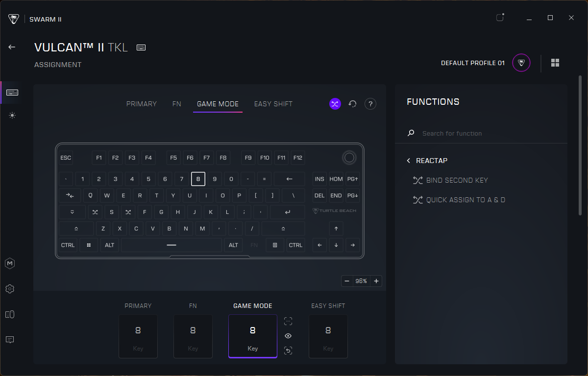Click the PRIMARY layer 8 key card
This screenshot has height=376, width=588.
(138, 336)
